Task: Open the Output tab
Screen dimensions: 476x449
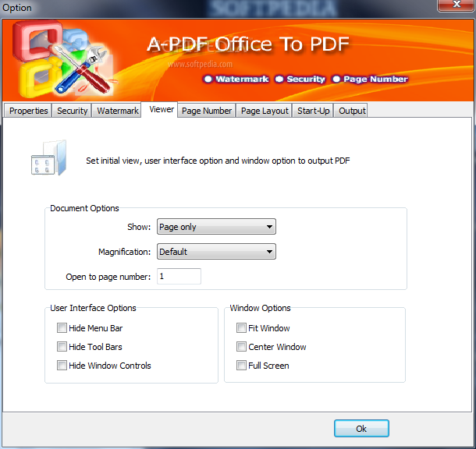Action: pos(351,111)
